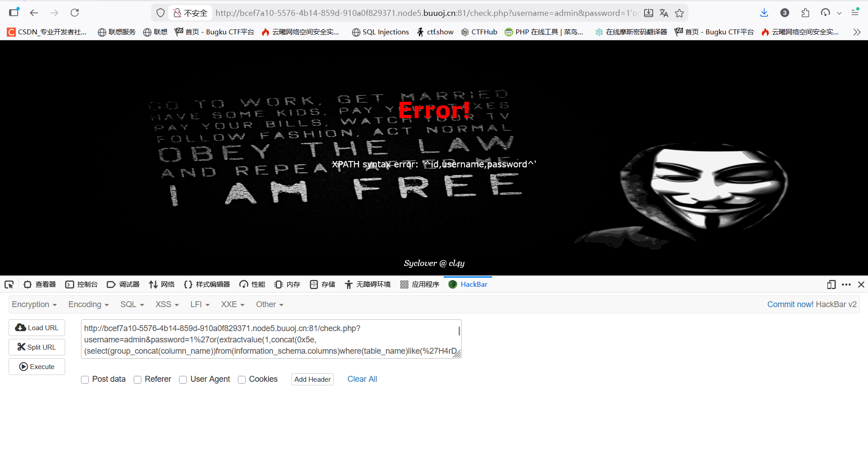The width and height of the screenshot is (868, 460).
Task: Click the round badge icon showing 3
Action: [x=785, y=13]
